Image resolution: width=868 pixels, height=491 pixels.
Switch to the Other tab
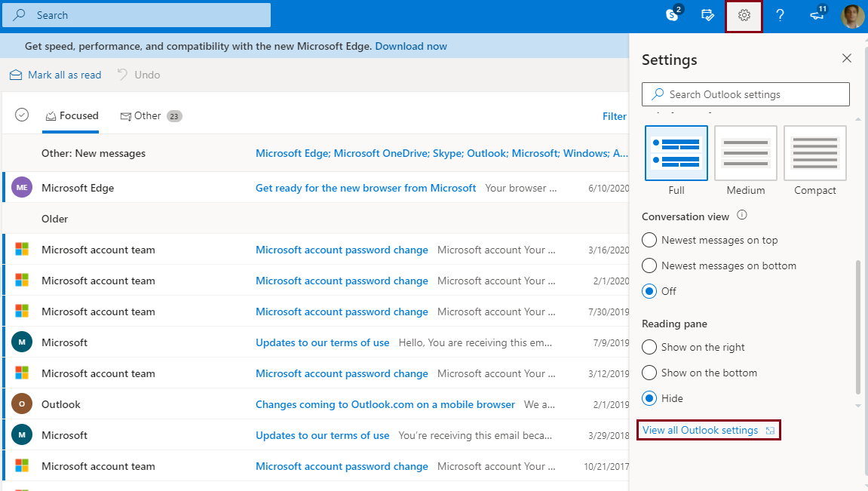(151, 115)
